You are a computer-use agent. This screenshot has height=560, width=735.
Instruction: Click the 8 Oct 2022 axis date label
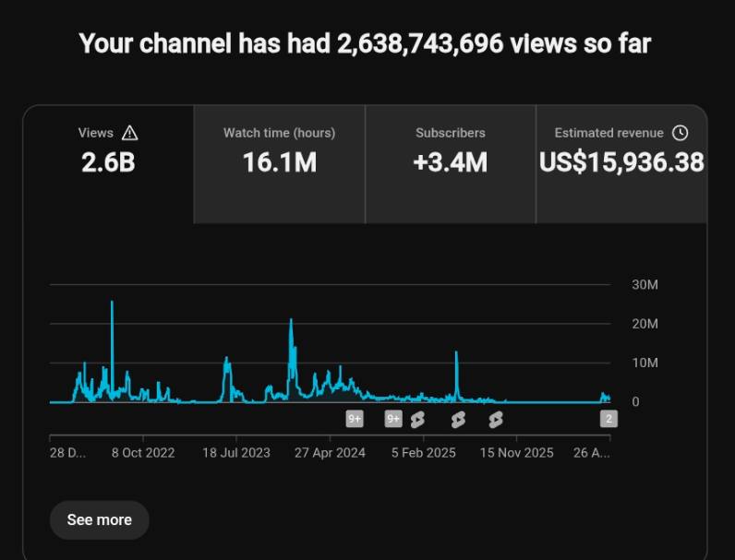pyautogui.click(x=143, y=453)
